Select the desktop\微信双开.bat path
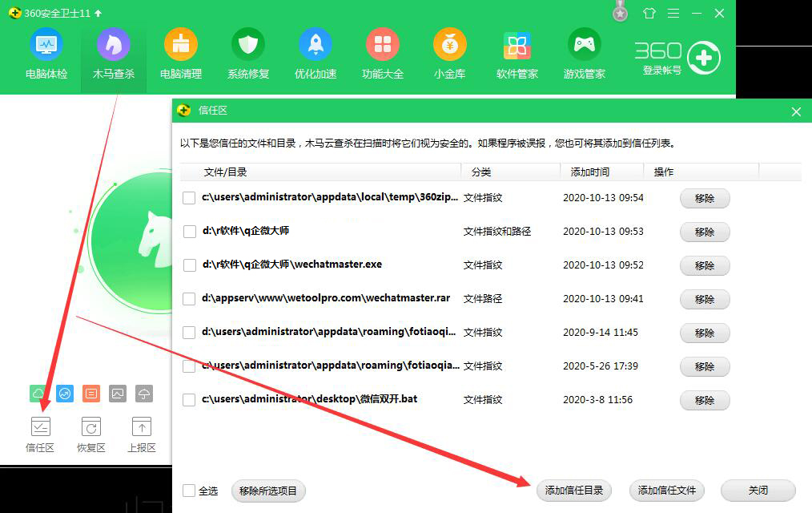Screen dimensions: 812x513 click(309, 399)
